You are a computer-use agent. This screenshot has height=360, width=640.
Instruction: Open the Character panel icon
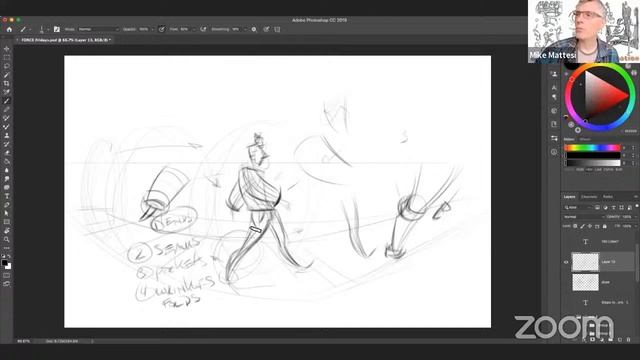click(554, 87)
